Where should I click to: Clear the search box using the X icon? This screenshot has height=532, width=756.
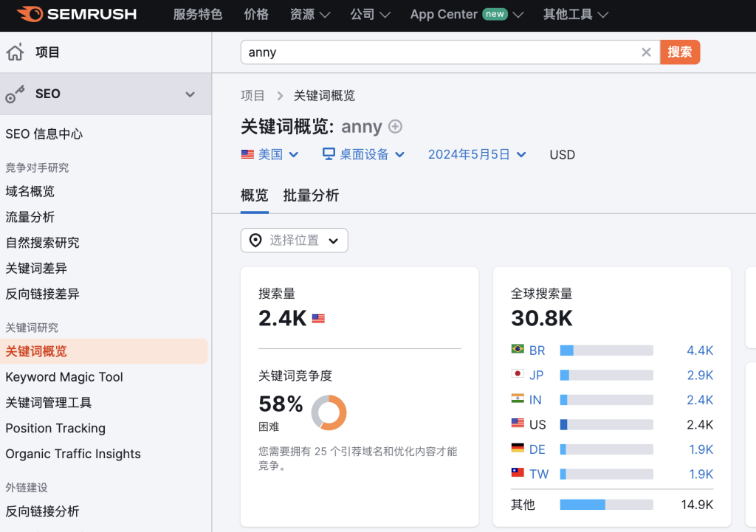(646, 52)
